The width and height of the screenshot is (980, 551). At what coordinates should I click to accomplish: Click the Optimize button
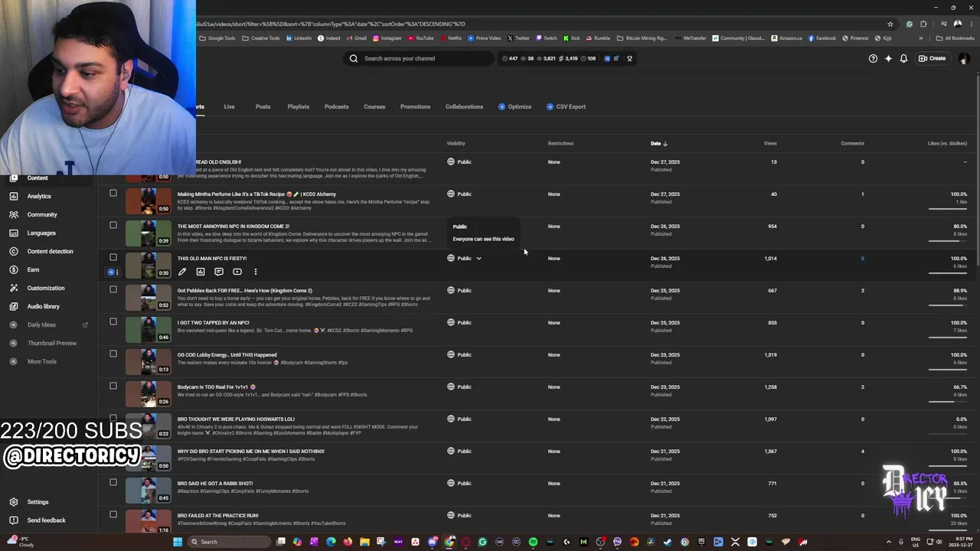514,106
